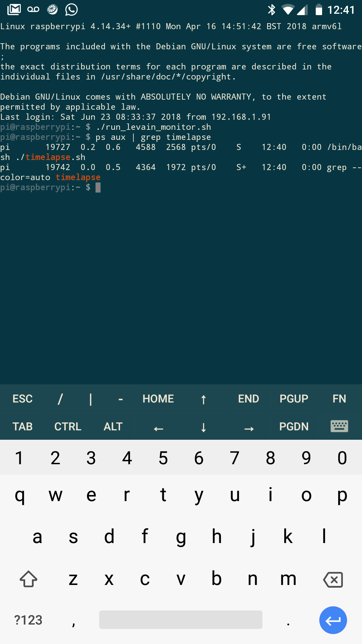Hide the soft keyboard using keyboard icon
The height and width of the screenshot is (644, 362).
tap(339, 426)
